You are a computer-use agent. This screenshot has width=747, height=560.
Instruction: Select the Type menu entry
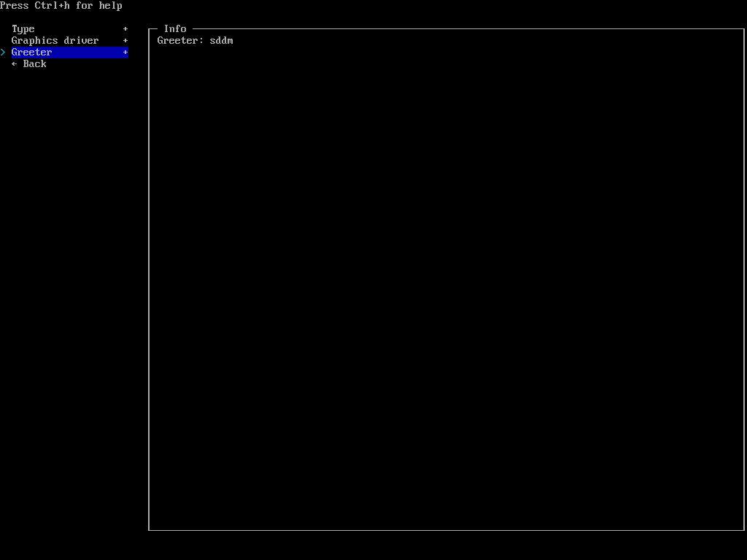[23, 29]
